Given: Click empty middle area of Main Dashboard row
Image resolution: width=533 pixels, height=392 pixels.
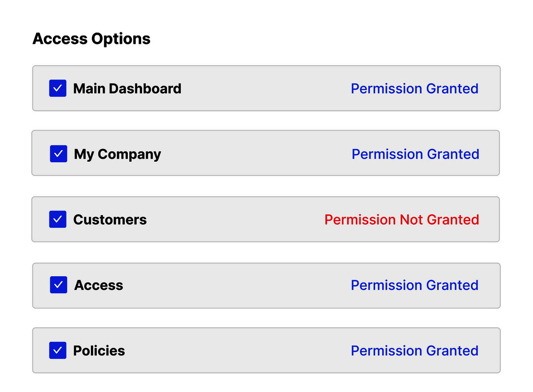Looking at the screenshot, I should [x=266, y=89].
